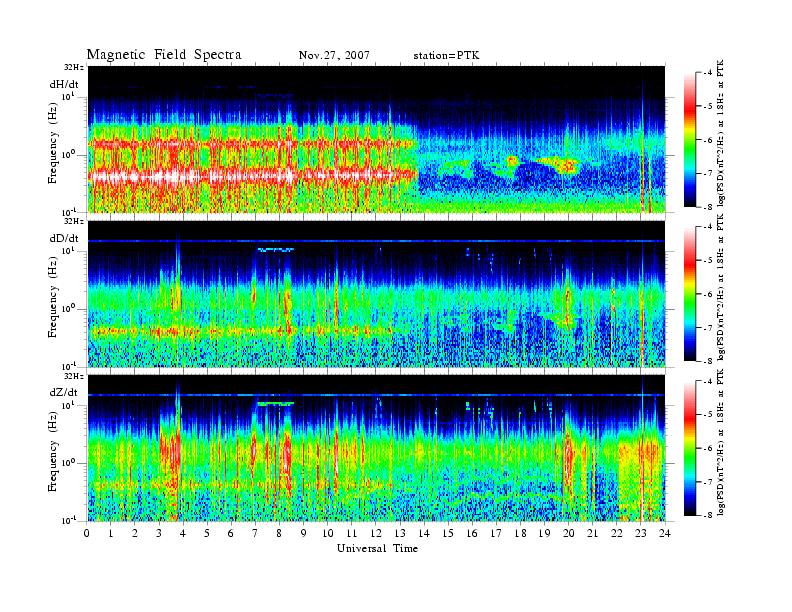Click hour 15 on the Universal Time axis
The height and width of the screenshot is (612, 792).
coord(448,533)
